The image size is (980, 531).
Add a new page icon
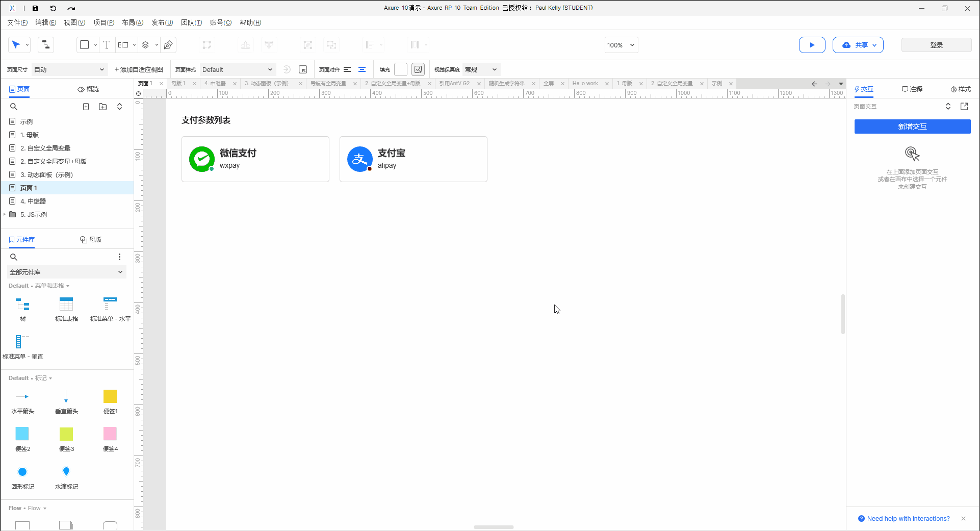[86, 107]
